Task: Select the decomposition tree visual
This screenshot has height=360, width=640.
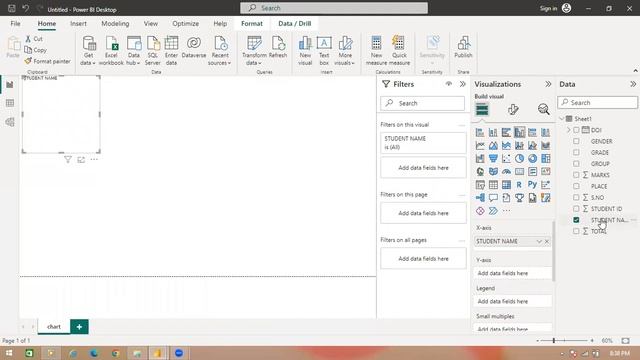Action: [x=480, y=198]
